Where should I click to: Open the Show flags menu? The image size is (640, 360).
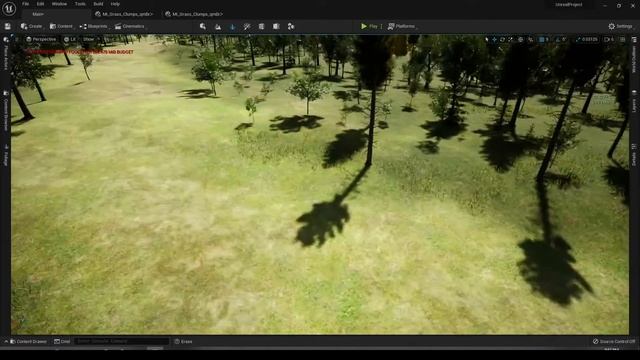point(89,39)
